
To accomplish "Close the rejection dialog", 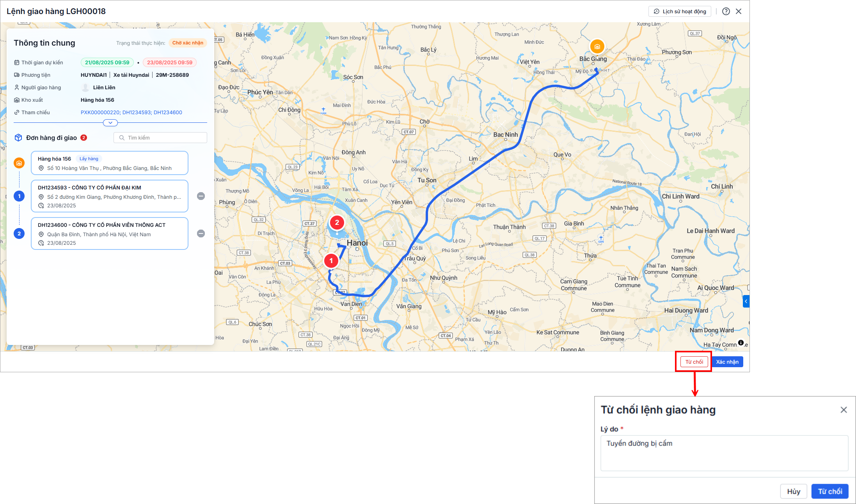I will point(844,410).
